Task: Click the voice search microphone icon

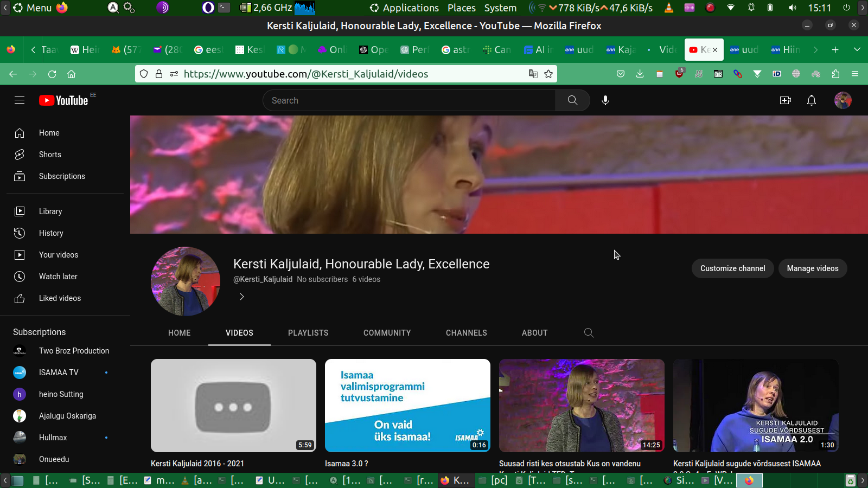Action: point(605,100)
